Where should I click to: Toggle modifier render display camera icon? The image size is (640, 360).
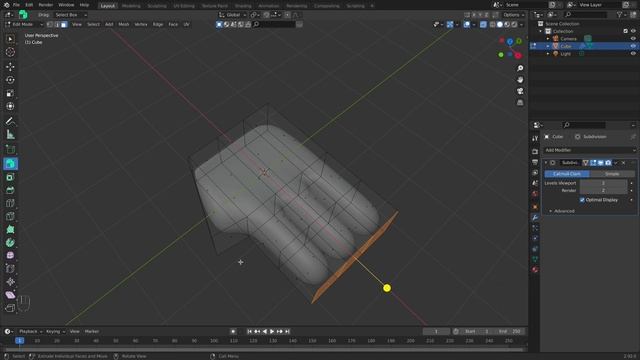click(608, 163)
